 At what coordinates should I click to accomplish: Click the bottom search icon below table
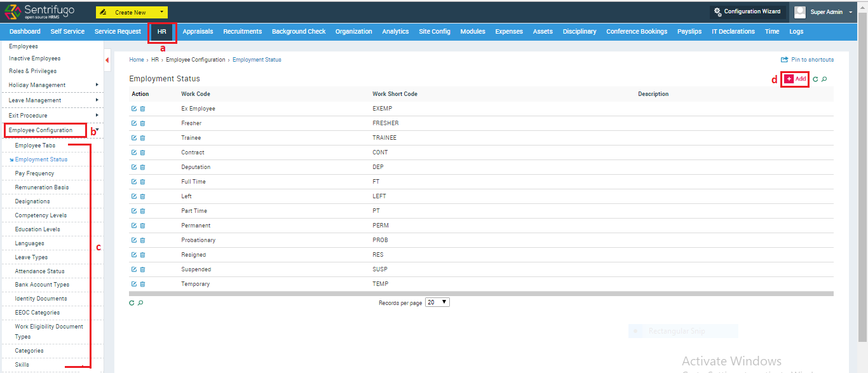coord(140,303)
